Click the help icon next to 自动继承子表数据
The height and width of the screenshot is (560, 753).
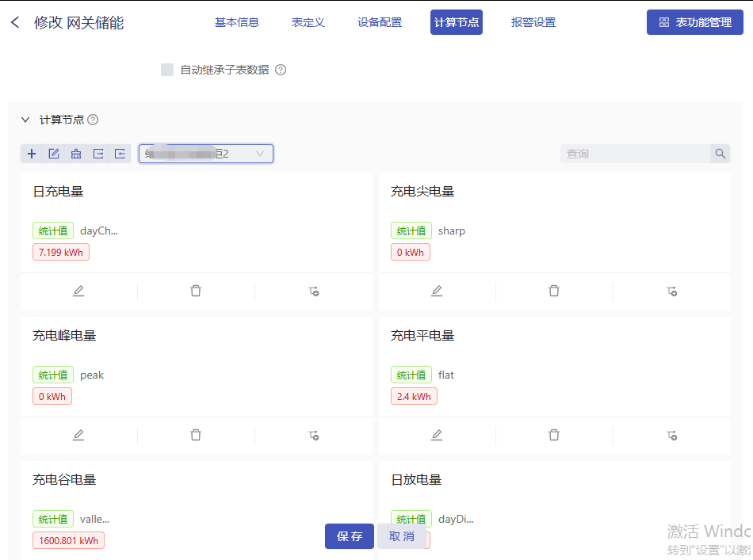(x=281, y=70)
